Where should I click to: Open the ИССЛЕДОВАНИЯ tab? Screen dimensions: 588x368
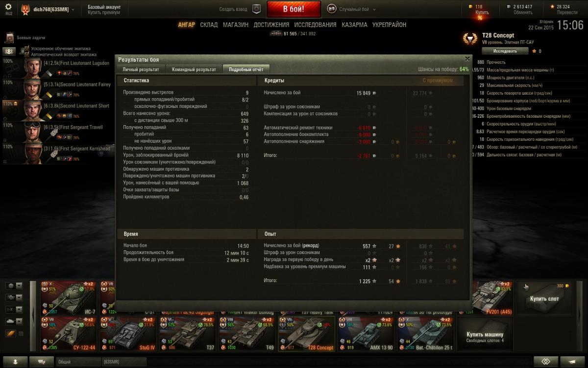click(x=315, y=25)
